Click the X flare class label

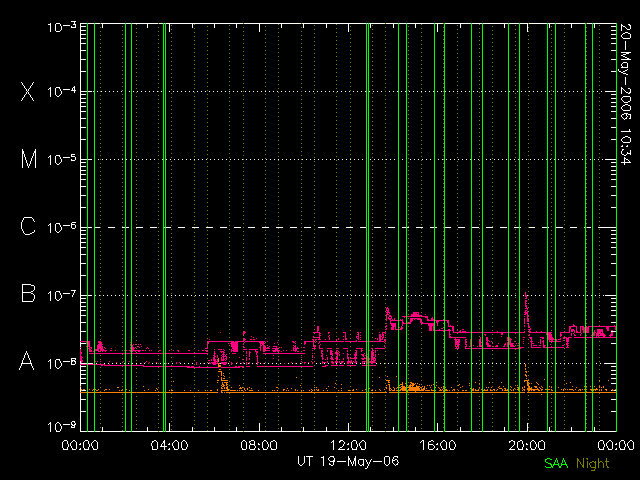[x=28, y=91]
